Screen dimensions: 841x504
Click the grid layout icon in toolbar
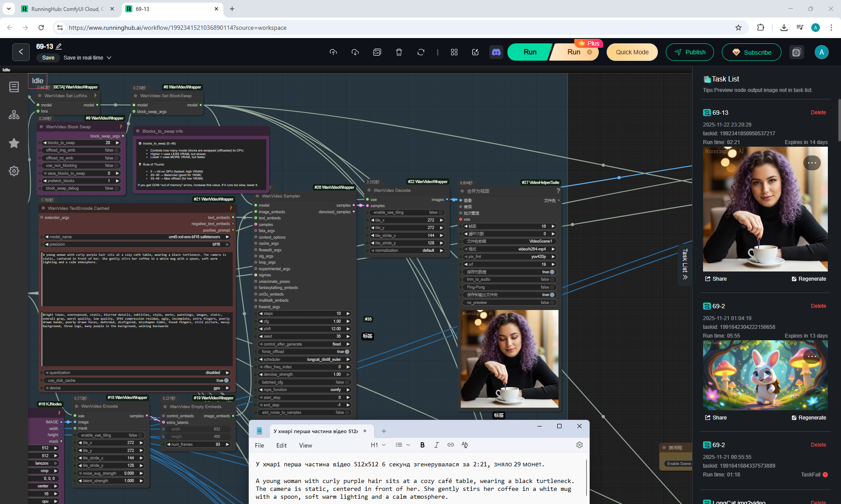click(x=454, y=52)
